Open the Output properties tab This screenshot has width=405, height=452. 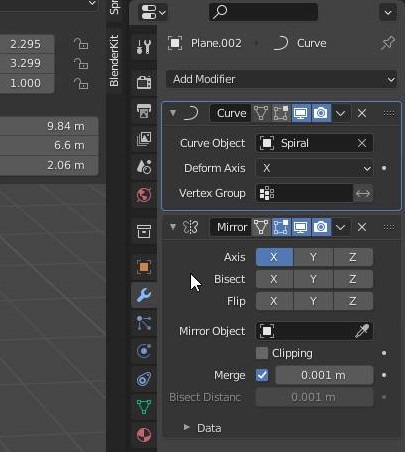coord(144,110)
